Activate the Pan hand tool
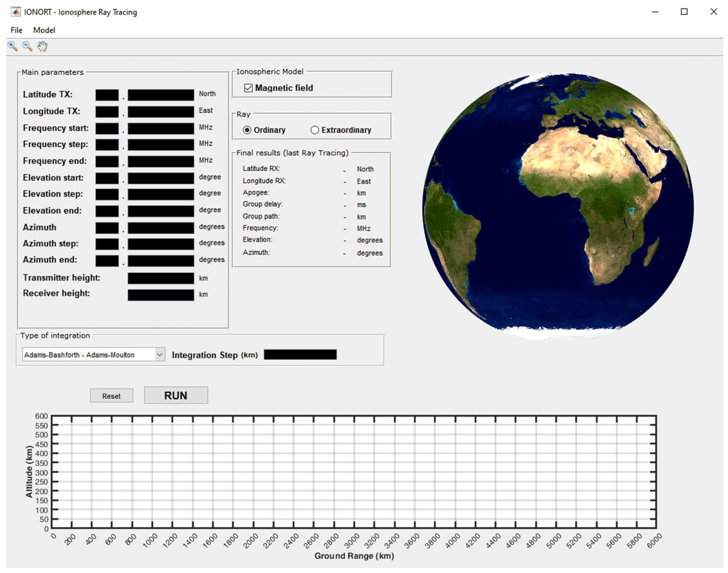Screen dimensions: 728x573 click(x=42, y=46)
